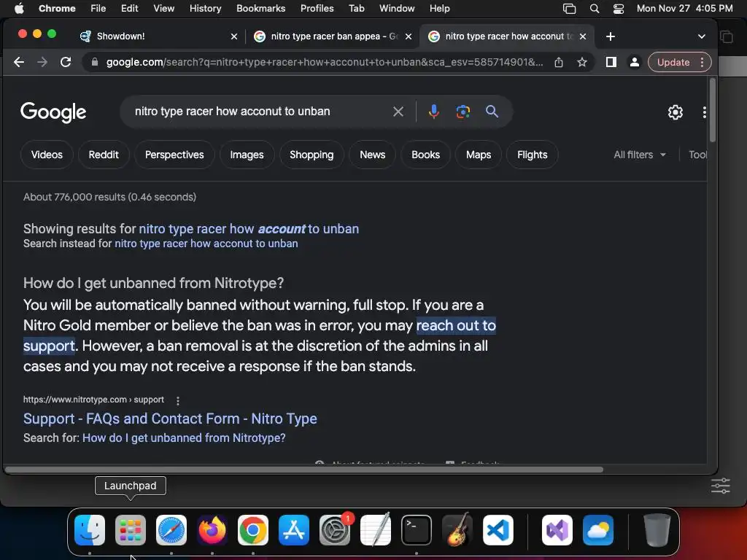The width and height of the screenshot is (747, 560).
Task: Open the Google apps dots beside the gear
Action: [704, 112]
